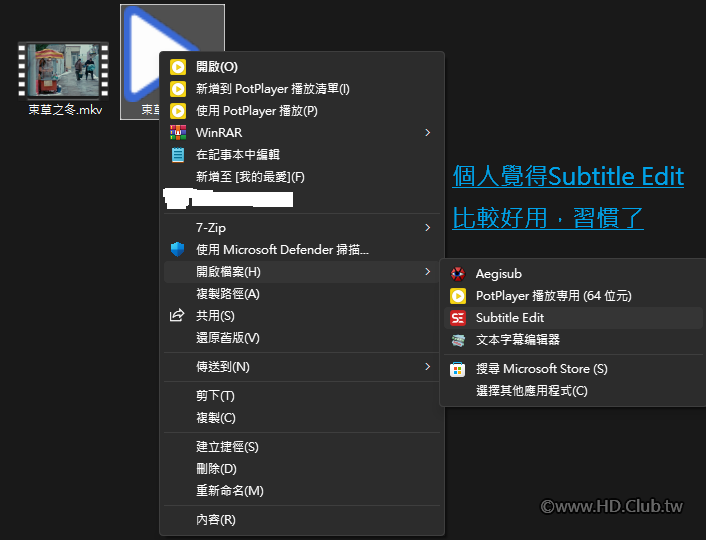Choose 剪下(T)
The height and width of the screenshot is (540, 706).
coord(302,395)
